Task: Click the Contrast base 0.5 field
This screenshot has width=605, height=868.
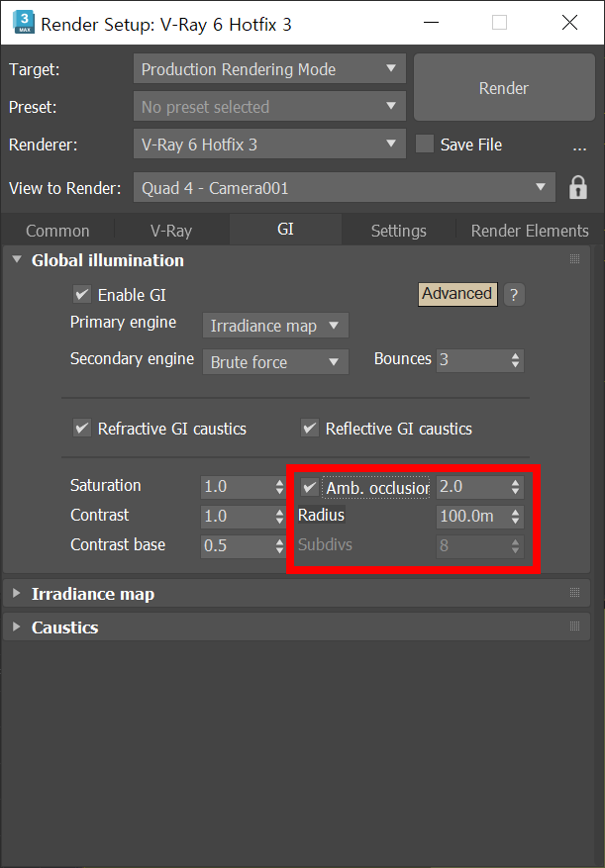Action: 237,546
